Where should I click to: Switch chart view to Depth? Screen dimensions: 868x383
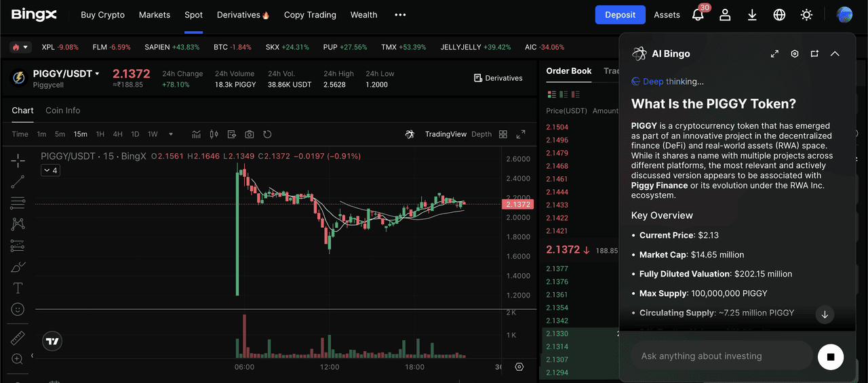(x=481, y=134)
